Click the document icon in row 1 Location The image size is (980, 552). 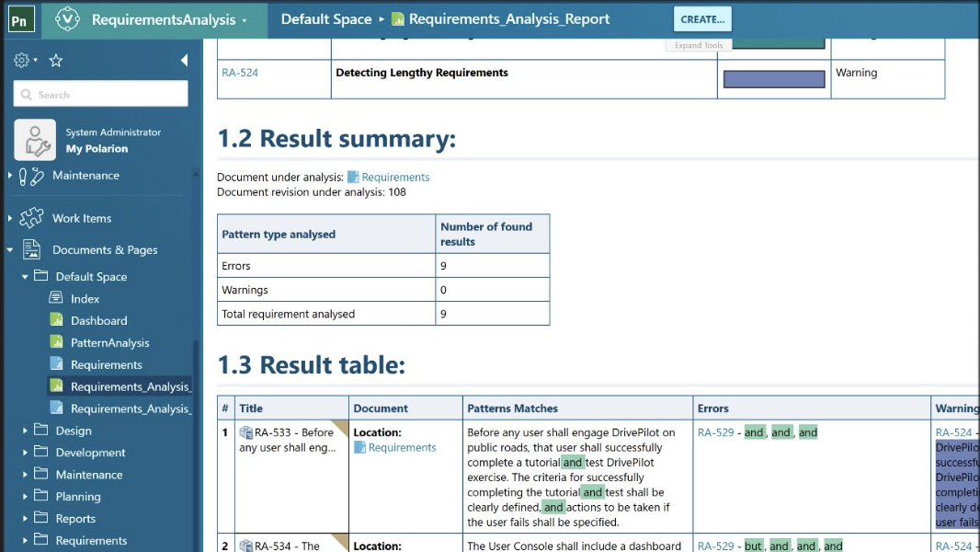360,448
